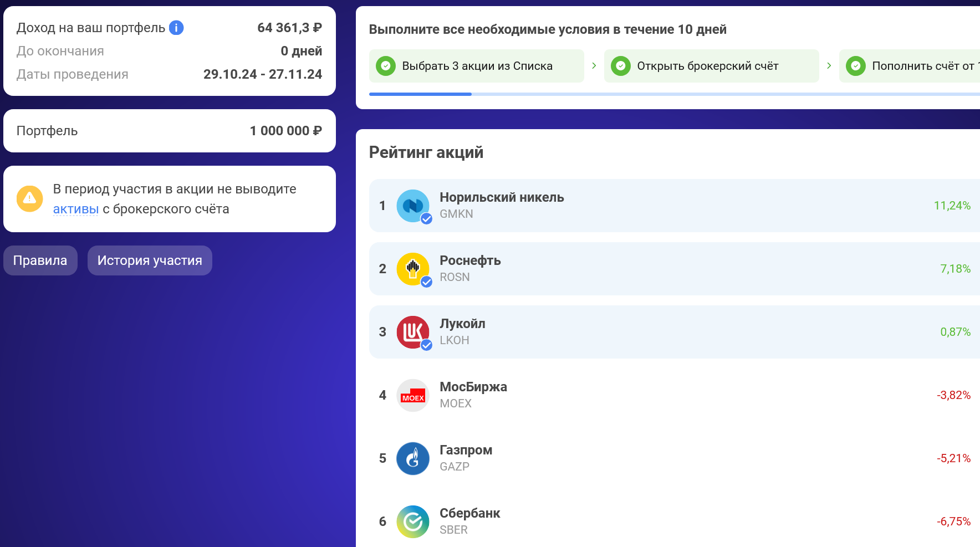This screenshot has width=980, height=547.
Task: Click the 'MOEX' ticker text
Action: tap(456, 403)
